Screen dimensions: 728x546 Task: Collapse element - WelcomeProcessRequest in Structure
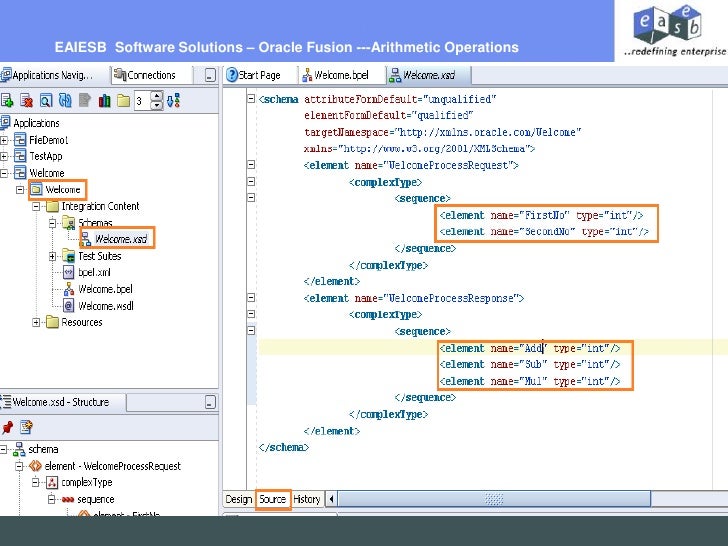(x=20, y=466)
